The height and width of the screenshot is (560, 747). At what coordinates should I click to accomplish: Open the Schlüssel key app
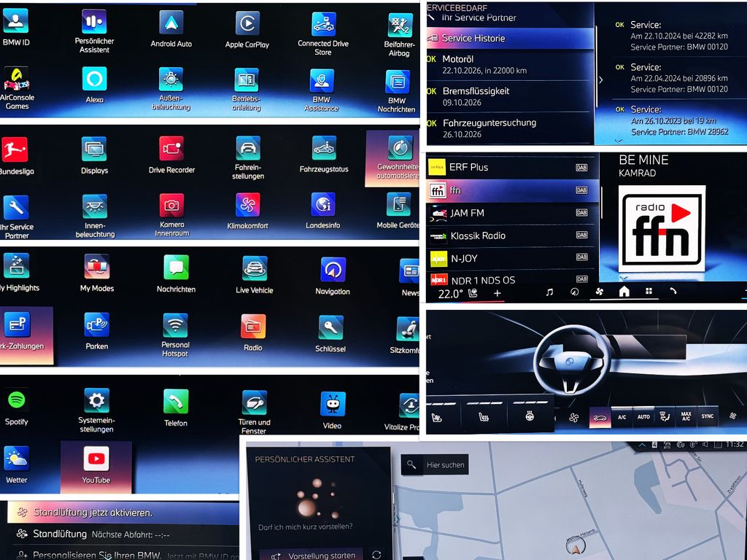tap(330, 334)
